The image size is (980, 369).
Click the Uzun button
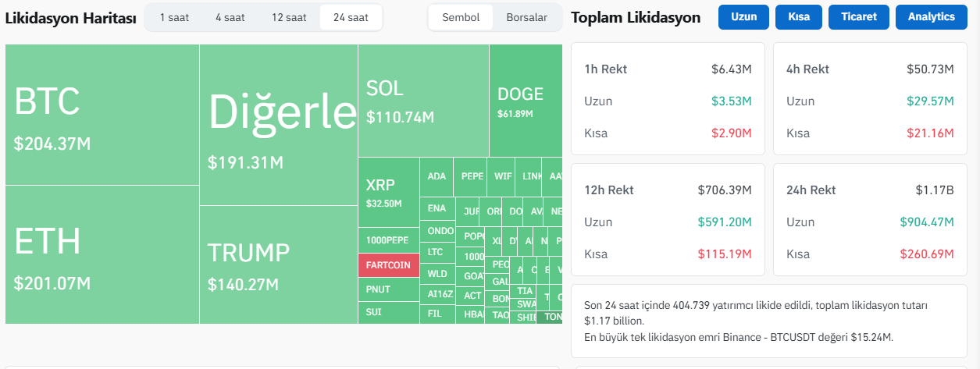(x=743, y=17)
